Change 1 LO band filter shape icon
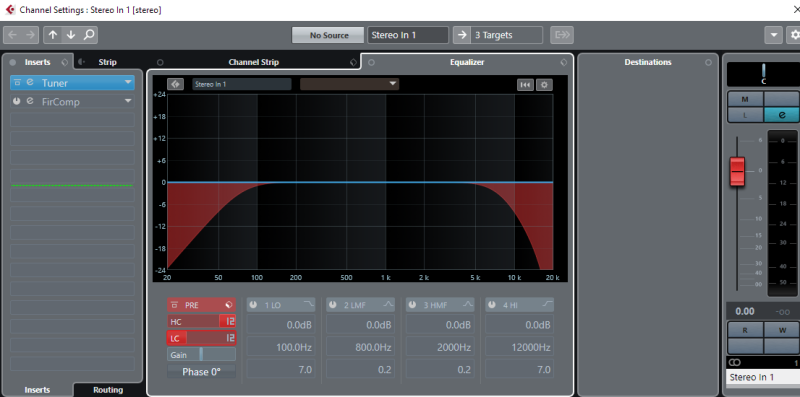Viewport: 800px width, 397px height. pos(308,305)
